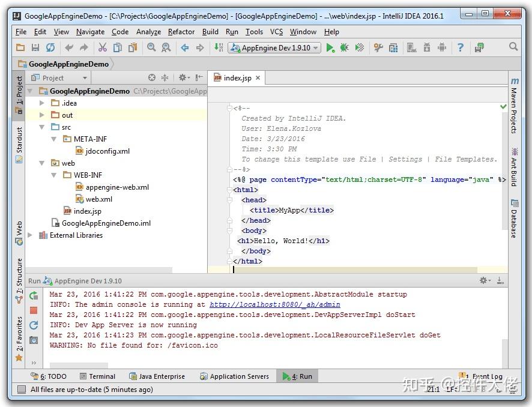Run the application with the green Run icon
This screenshot has width=532, height=407.
pyautogui.click(x=331, y=47)
